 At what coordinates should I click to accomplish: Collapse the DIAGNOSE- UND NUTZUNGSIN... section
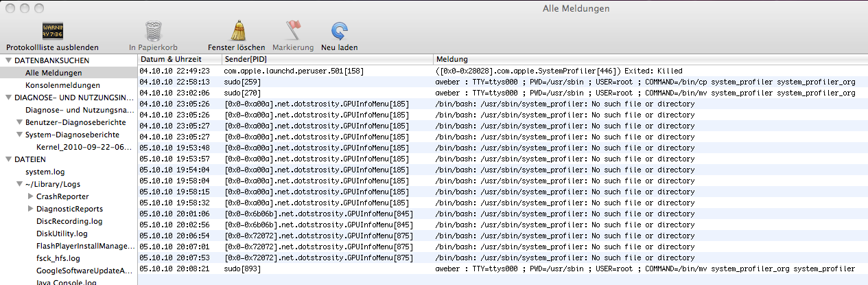pyautogui.click(x=8, y=98)
